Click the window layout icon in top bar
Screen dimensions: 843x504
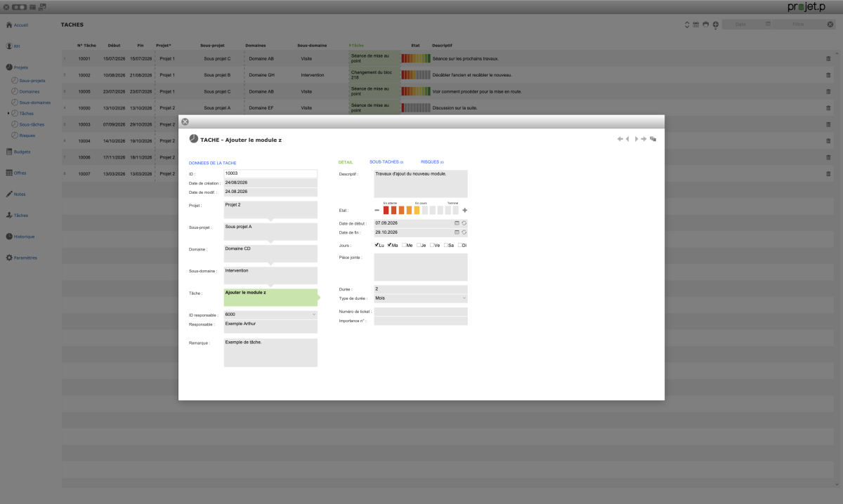point(43,6)
